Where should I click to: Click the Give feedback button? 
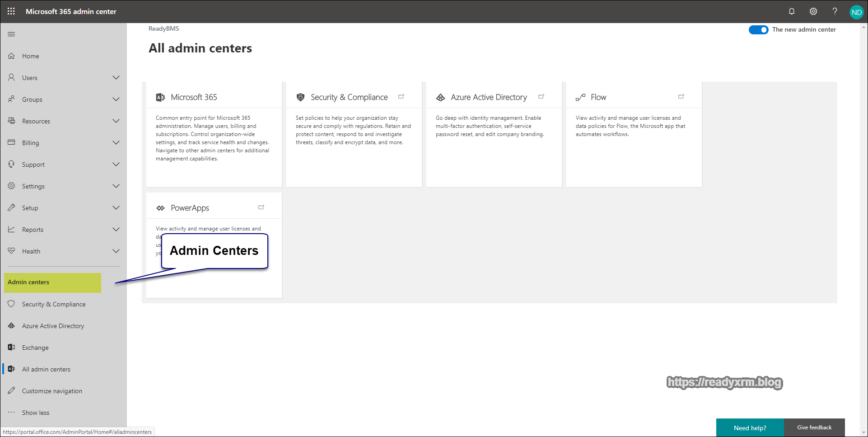tap(814, 428)
